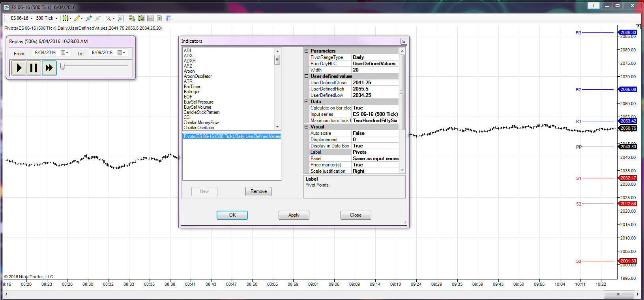This screenshot has height=300, width=644.
Task: Click the chart's horizontal scrollbar right arrow
Action: pyautogui.click(x=638, y=294)
